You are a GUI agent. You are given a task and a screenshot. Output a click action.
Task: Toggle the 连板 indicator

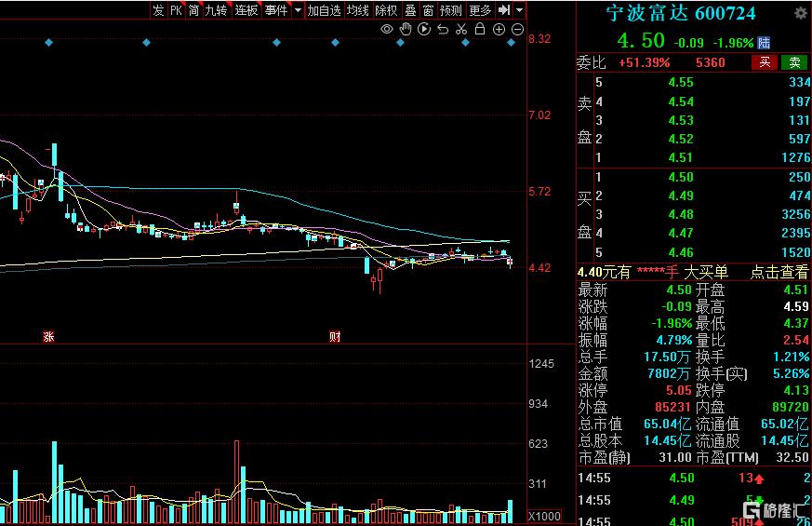pyautogui.click(x=246, y=10)
